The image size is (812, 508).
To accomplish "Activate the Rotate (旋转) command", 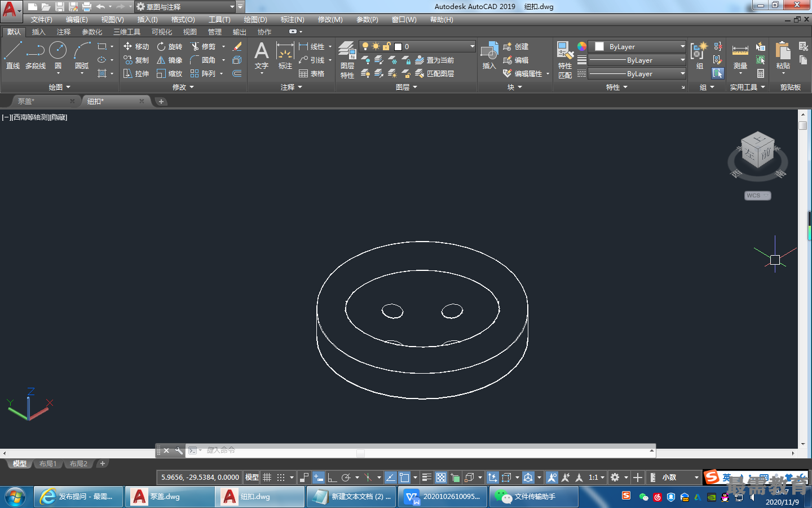I will pyautogui.click(x=169, y=46).
